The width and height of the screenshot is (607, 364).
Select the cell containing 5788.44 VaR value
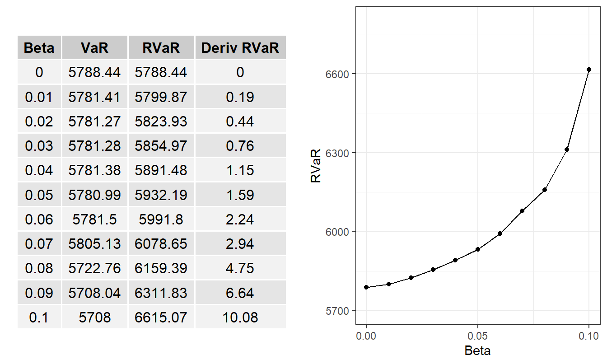click(x=95, y=71)
